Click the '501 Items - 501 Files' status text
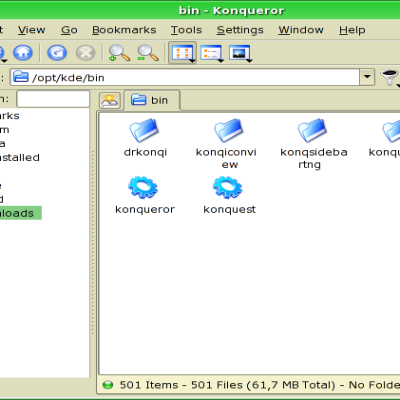The width and height of the screenshot is (400, 400). (x=181, y=385)
